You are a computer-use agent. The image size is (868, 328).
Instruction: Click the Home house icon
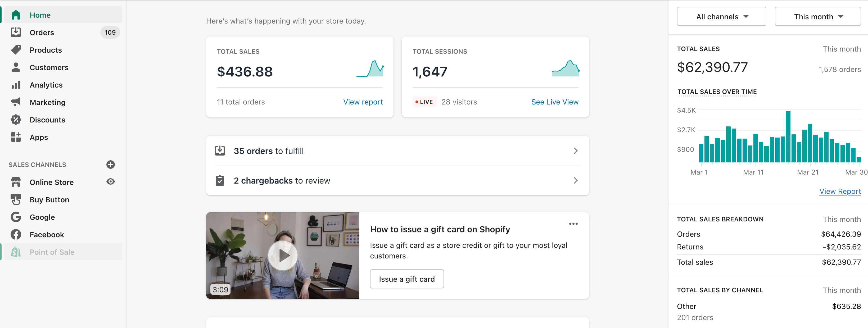[x=16, y=15]
